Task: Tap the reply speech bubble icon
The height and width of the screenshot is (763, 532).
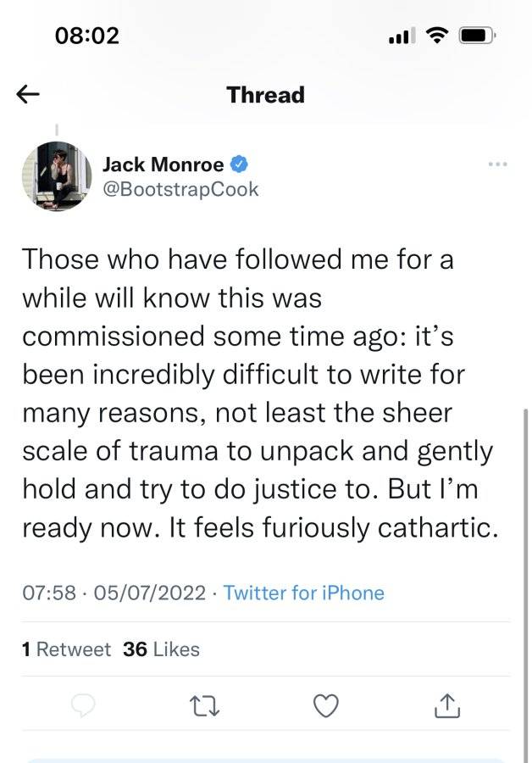Action: [83, 705]
